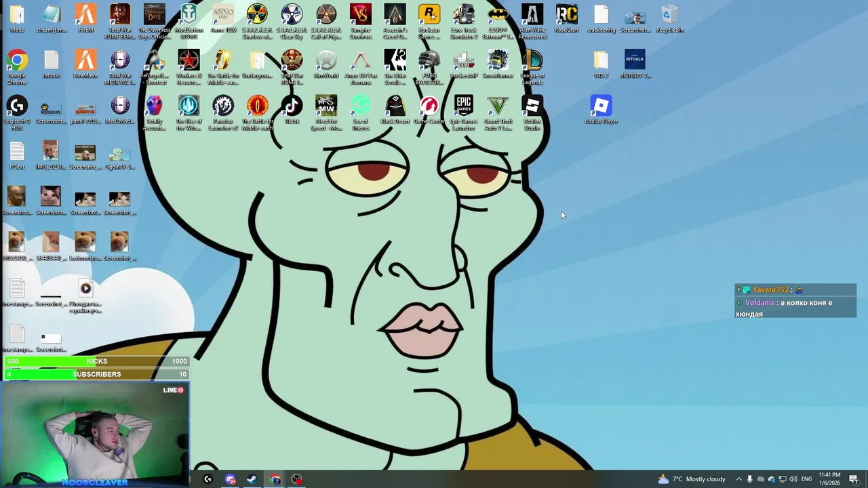Launch RimWorld desktop shortcut
The image size is (868, 488).
pyautogui.click(x=326, y=64)
